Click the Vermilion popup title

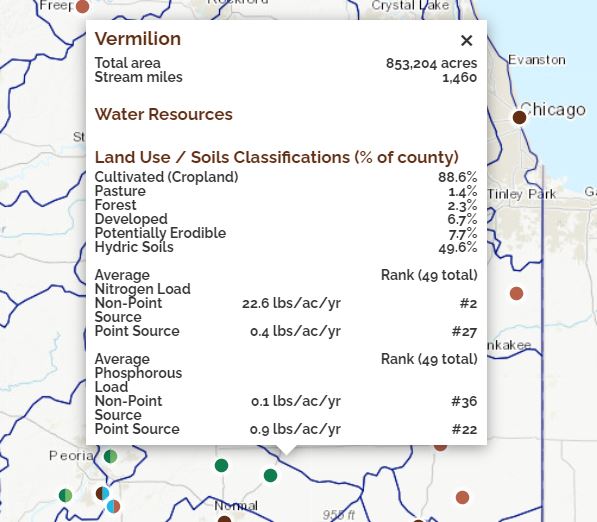click(x=138, y=39)
